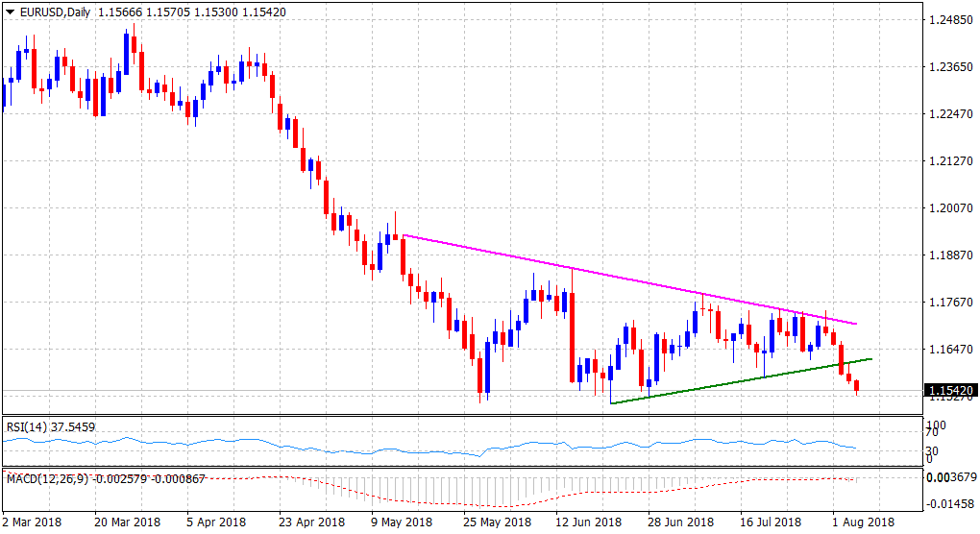This screenshot has height=534, width=980.
Task: Click the 1 Aug 2018 date label
Action: point(861,522)
